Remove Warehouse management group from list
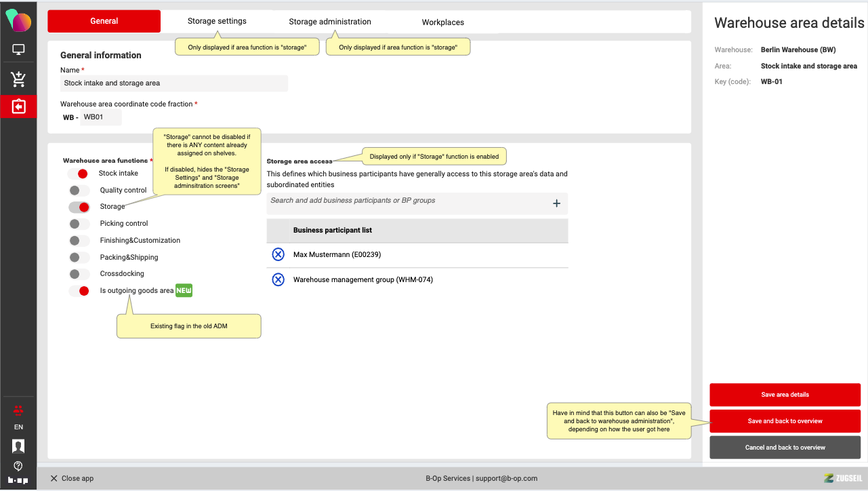This screenshot has width=868, height=491. pyautogui.click(x=278, y=279)
